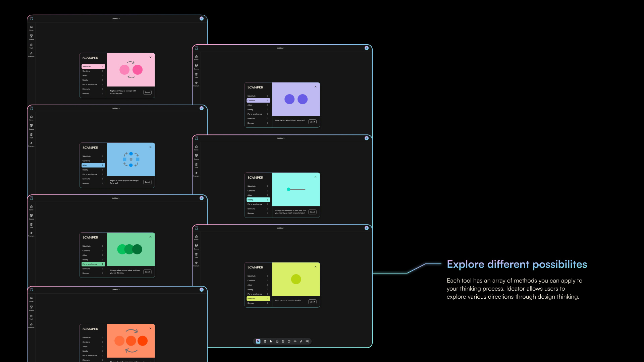This screenshot has height=362, width=644.
Task: Expand Reverse chevron in lime Eliminate panel
Action: [267, 303]
